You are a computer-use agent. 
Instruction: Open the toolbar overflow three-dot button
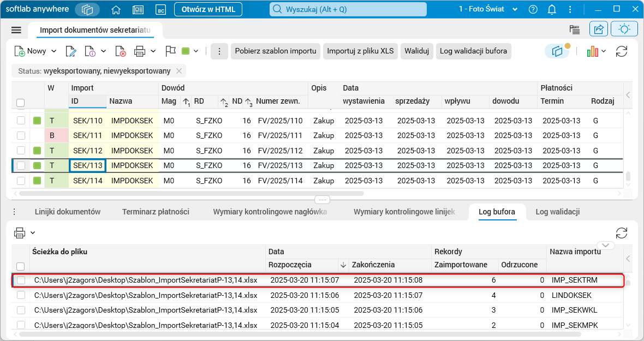tap(219, 51)
